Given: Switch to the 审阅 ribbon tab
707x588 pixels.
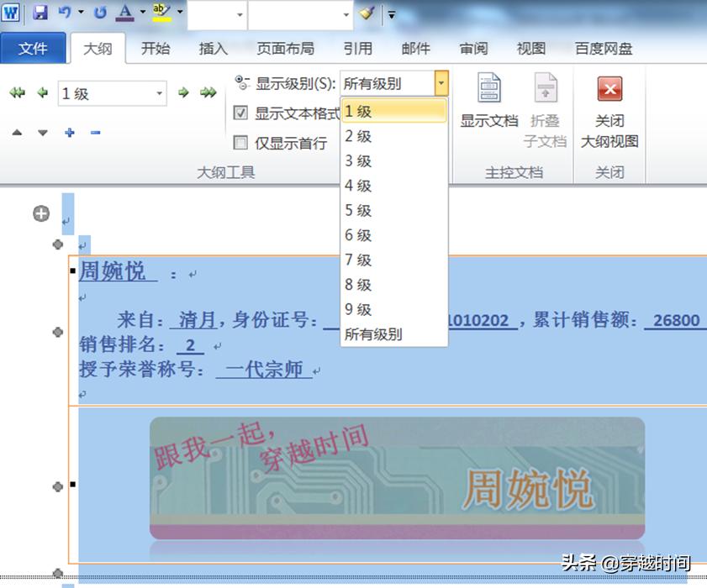Looking at the screenshot, I should point(472,48).
